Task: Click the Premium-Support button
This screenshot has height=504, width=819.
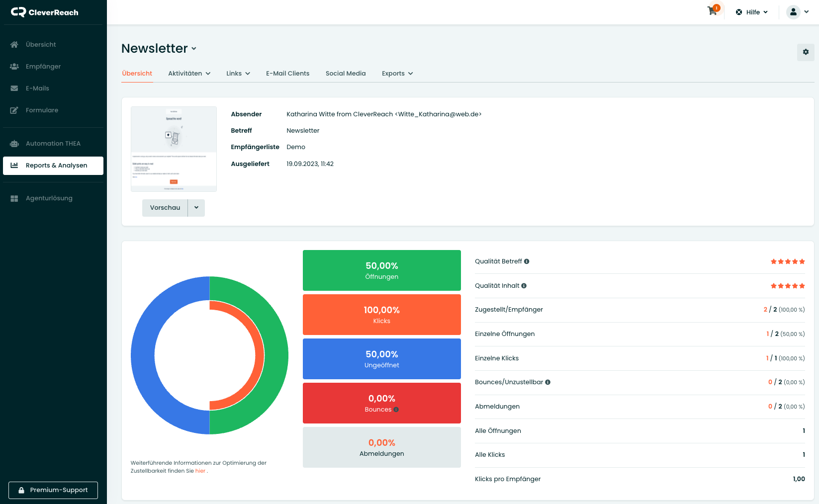Action: (53, 490)
